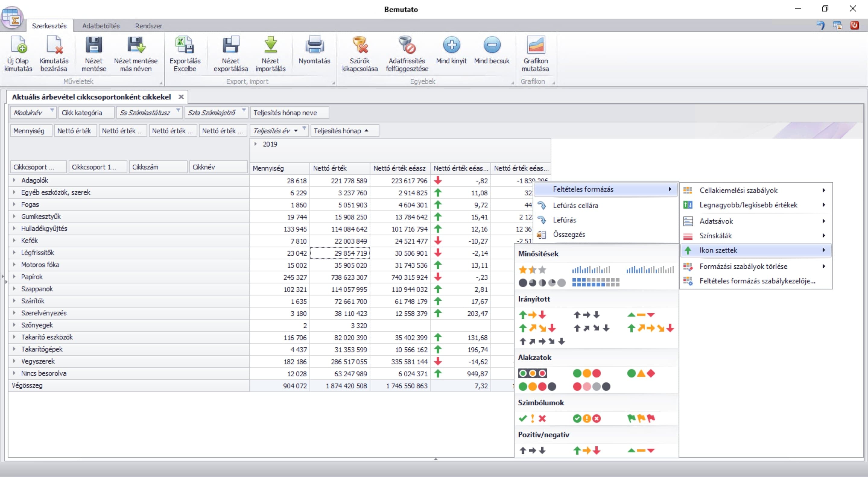Choose Lefúrás in the context menu

point(606,220)
